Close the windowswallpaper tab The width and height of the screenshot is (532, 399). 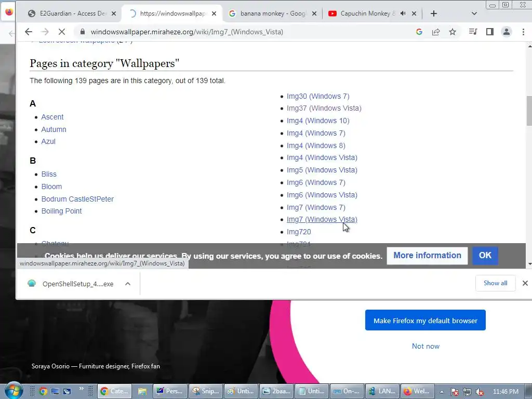(x=214, y=14)
